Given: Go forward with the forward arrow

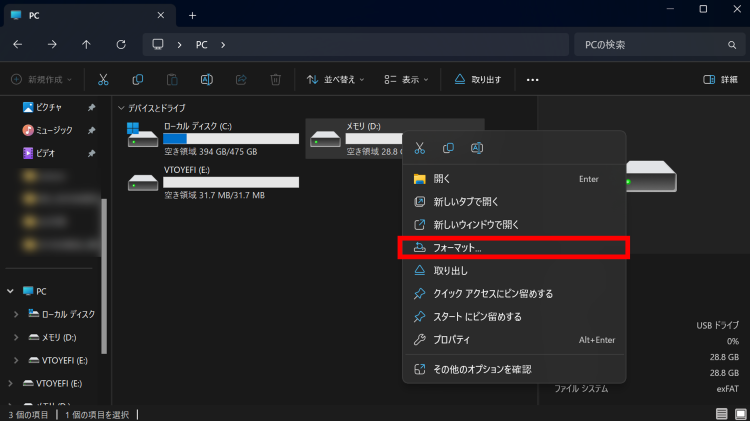Looking at the screenshot, I should tap(52, 44).
